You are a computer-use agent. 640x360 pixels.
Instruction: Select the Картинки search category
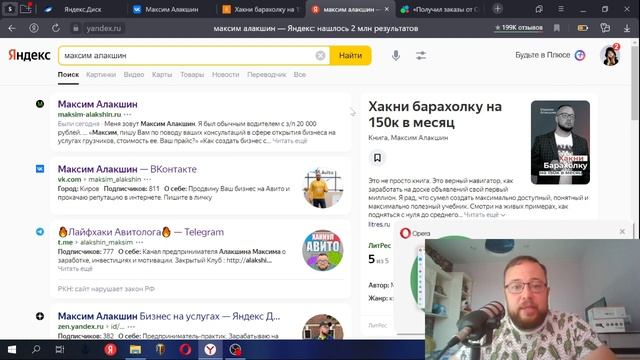click(101, 75)
